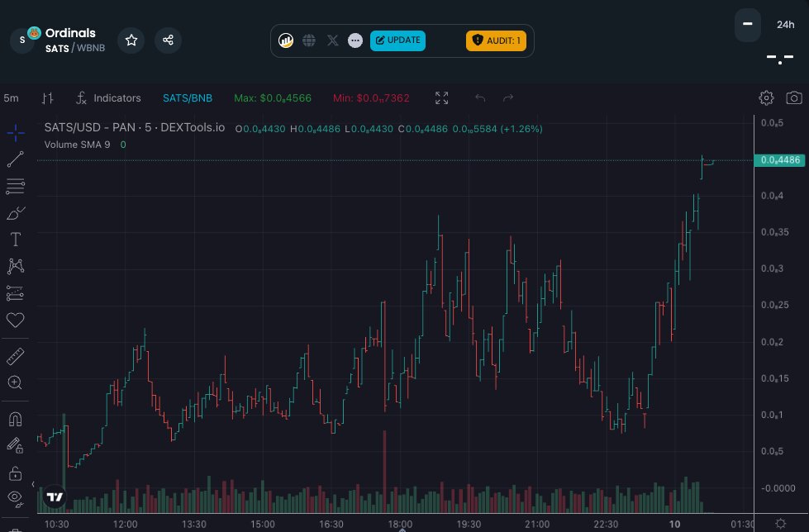Click the zoom in magnifier tool
This screenshot has width=809, height=532.
click(x=16, y=382)
